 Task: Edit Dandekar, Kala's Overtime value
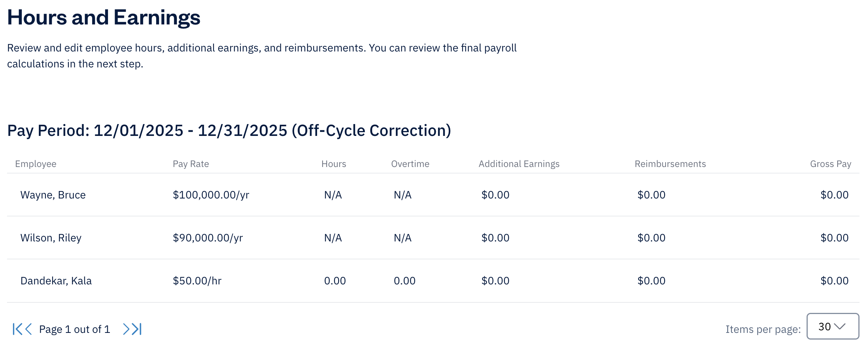pos(404,281)
